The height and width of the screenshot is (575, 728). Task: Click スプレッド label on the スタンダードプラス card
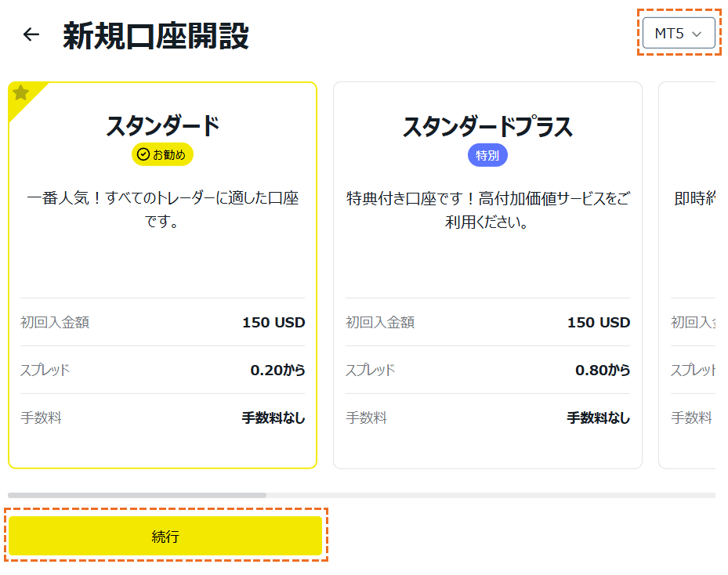370,370
